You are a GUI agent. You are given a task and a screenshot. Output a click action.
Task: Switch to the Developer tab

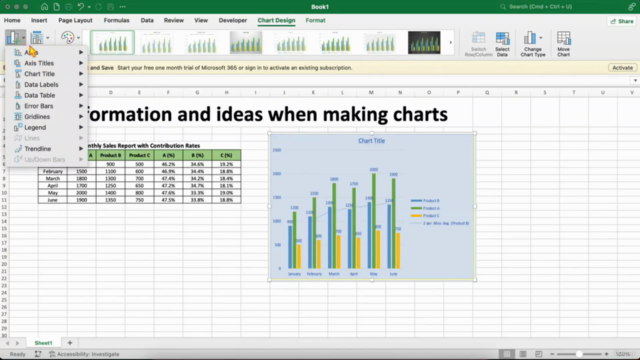point(233,20)
